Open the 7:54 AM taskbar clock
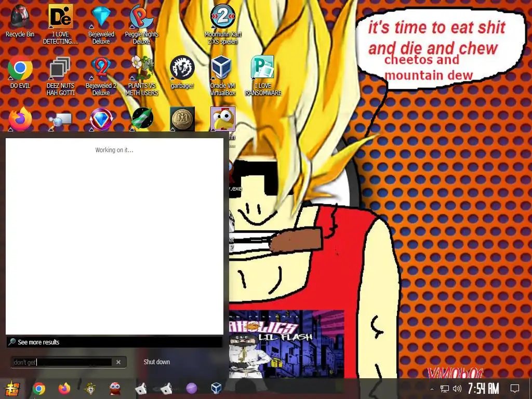532x399 pixels. [x=484, y=389]
